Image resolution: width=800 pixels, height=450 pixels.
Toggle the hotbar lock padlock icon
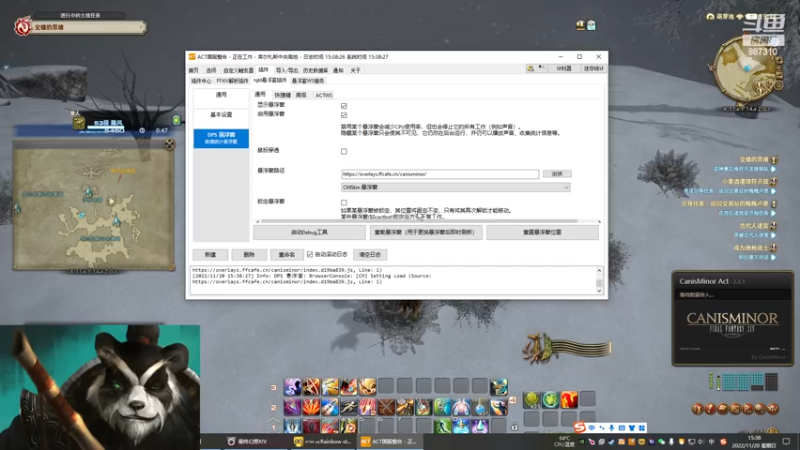[x=514, y=426]
